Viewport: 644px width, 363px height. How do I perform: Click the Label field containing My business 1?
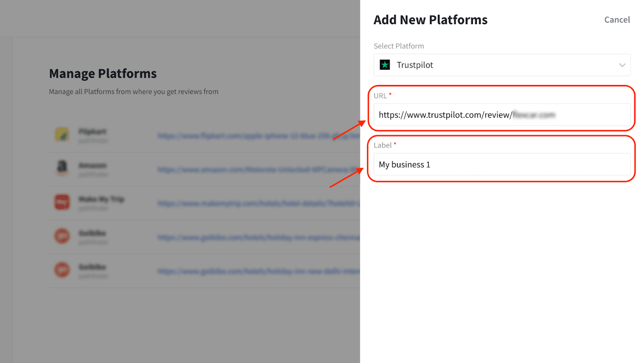point(501,164)
